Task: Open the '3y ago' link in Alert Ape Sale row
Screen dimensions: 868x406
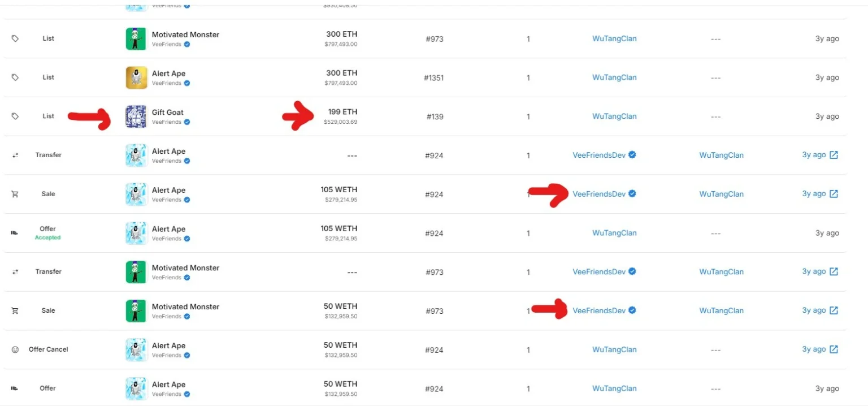Action: pos(814,193)
